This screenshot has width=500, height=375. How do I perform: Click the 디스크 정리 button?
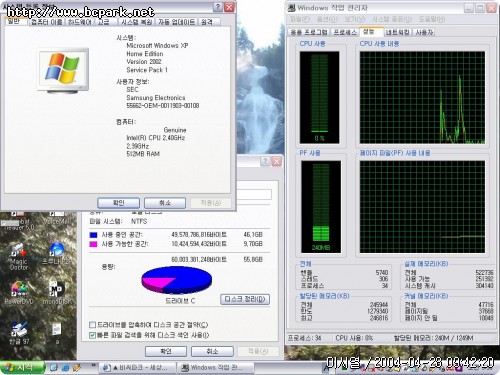coord(245,299)
